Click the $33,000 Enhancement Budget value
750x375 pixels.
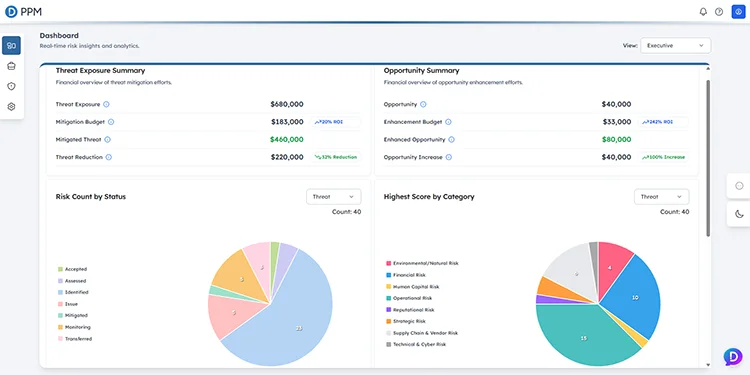617,122
